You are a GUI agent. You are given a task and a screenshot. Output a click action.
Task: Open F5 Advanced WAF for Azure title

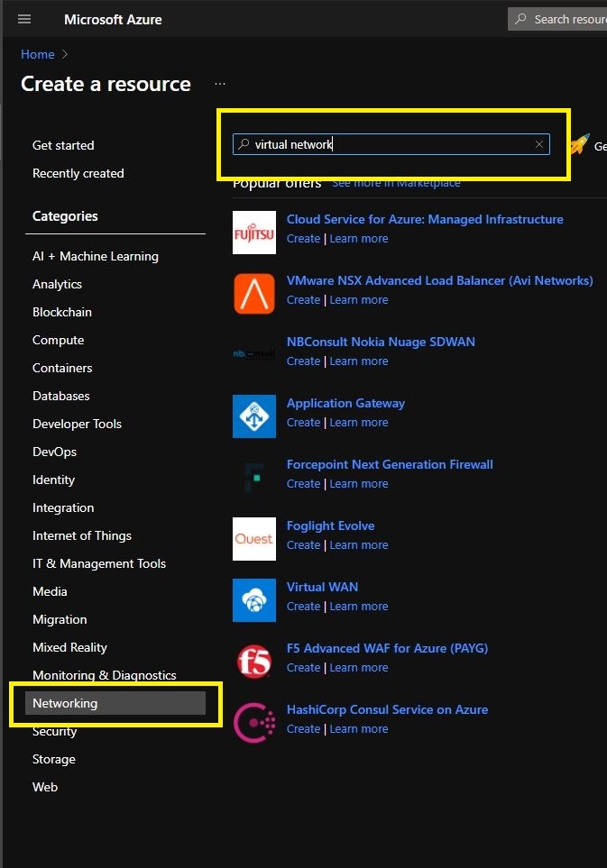tap(387, 648)
